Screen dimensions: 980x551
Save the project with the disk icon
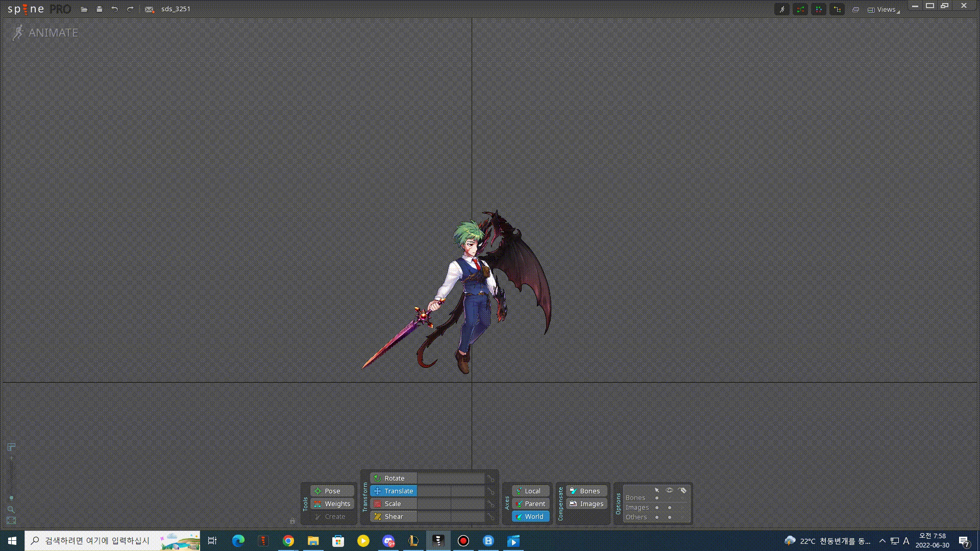tap(100, 9)
